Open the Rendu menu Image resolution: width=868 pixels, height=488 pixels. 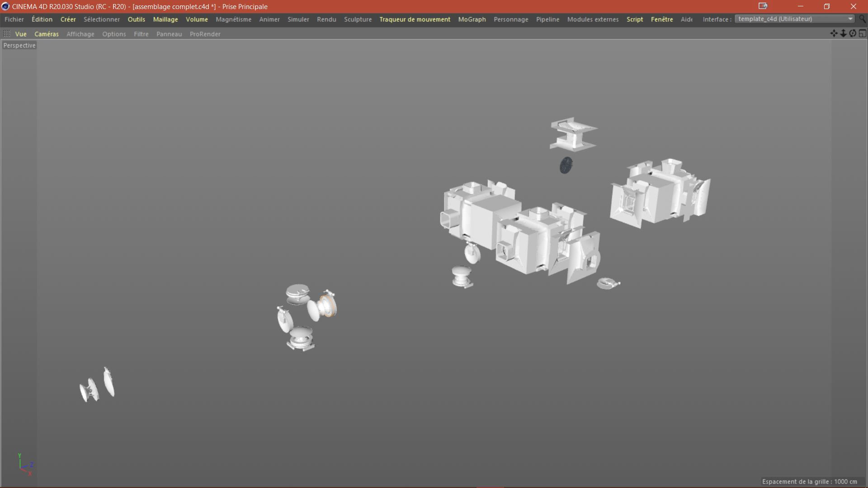[326, 19]
